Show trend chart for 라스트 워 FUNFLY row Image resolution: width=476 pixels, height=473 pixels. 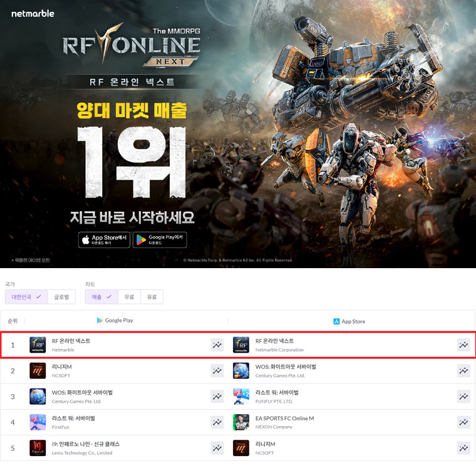click(463, 397)
